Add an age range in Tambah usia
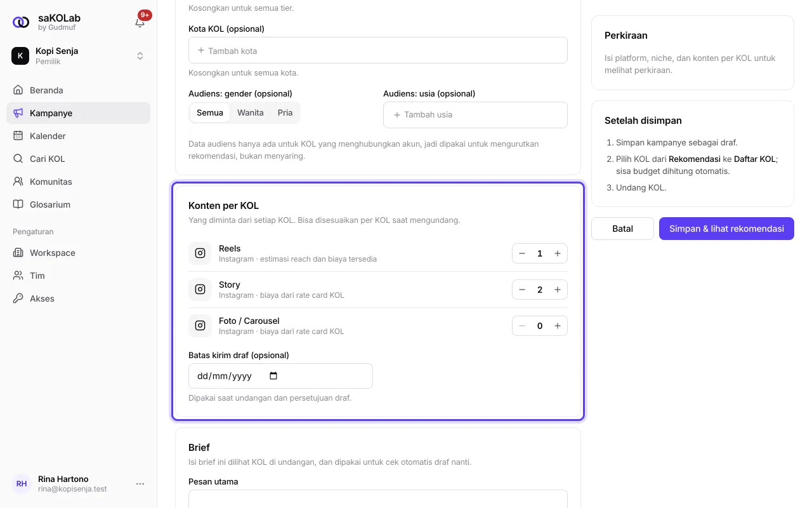Screen dimensions: 812x508 point(475,115)
